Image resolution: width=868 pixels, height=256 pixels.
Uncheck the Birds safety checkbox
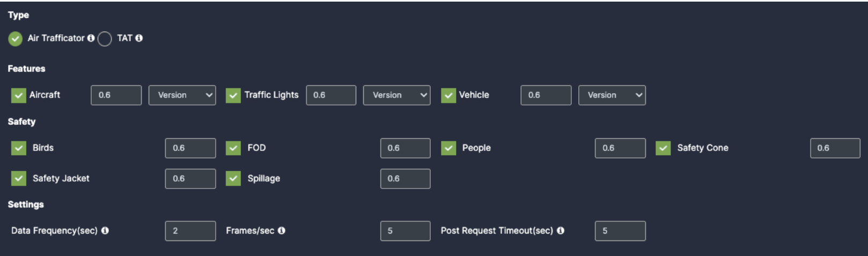tap(18, 148)
